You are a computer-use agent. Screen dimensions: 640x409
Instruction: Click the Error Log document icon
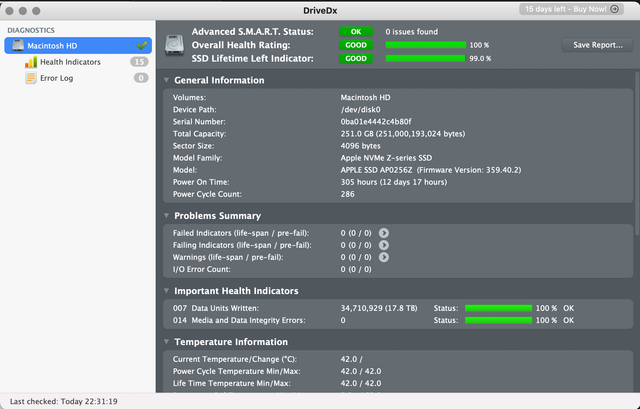31,78
